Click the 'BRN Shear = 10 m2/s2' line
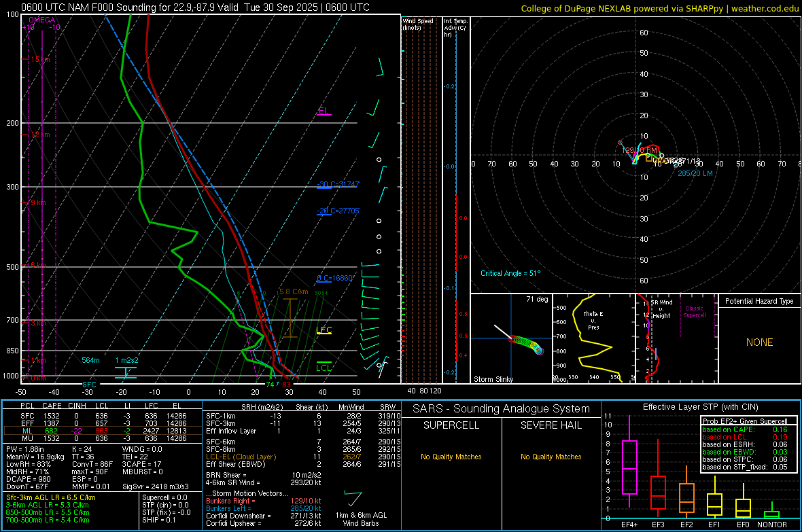802x532 pixels. point(264,475)
